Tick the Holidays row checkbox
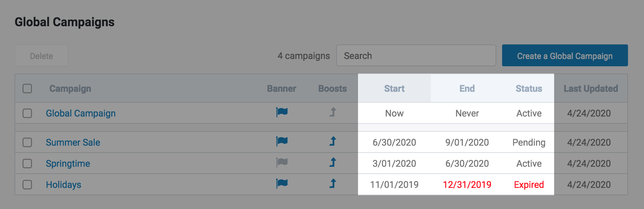 (27, 185)
